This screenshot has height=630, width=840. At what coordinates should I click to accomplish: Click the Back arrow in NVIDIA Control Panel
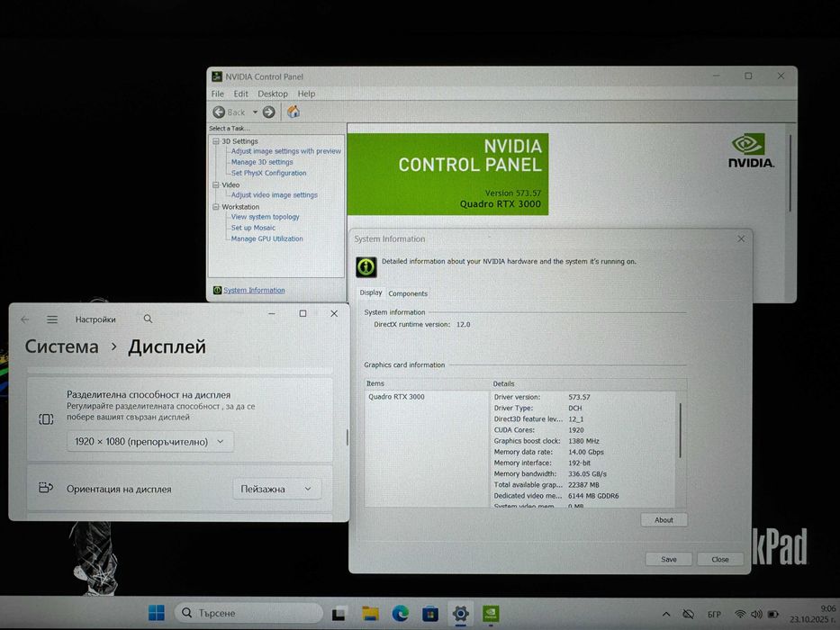click(219, 112)
